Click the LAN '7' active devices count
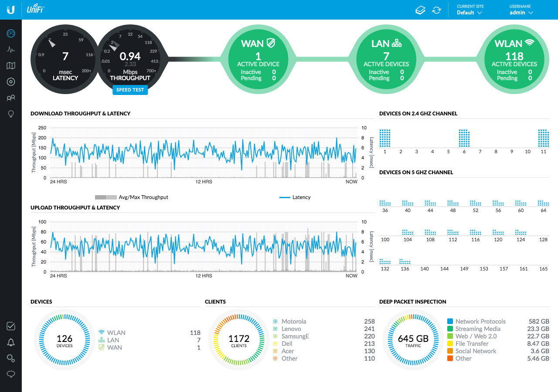This screenshot has height=392, width=558. [x=386, y=56]
